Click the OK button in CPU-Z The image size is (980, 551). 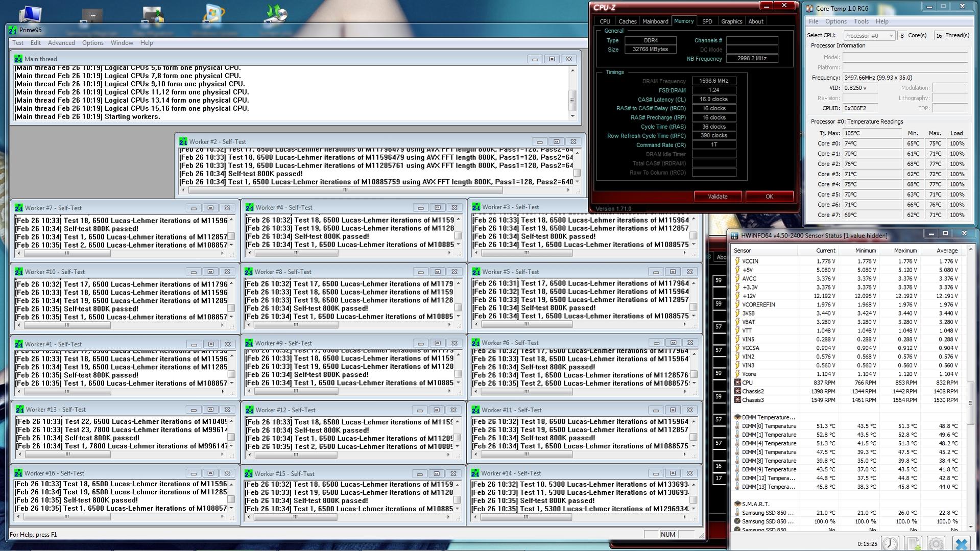point(769,197)
